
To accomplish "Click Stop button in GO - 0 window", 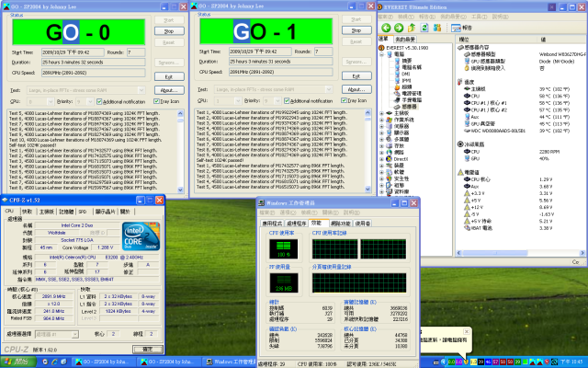I will click(x=169, y=31).
